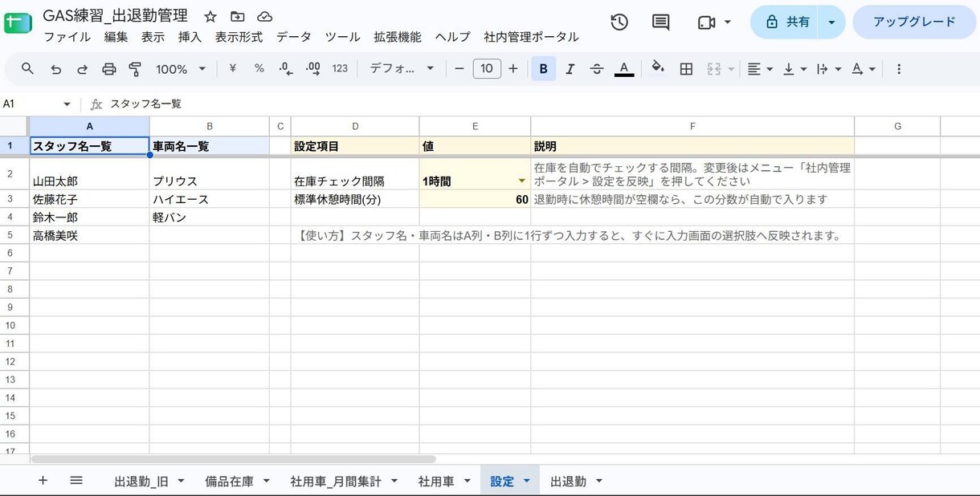The image size is (980, 496).
Task: Redo the last action
Action: [x=82, y=69]
